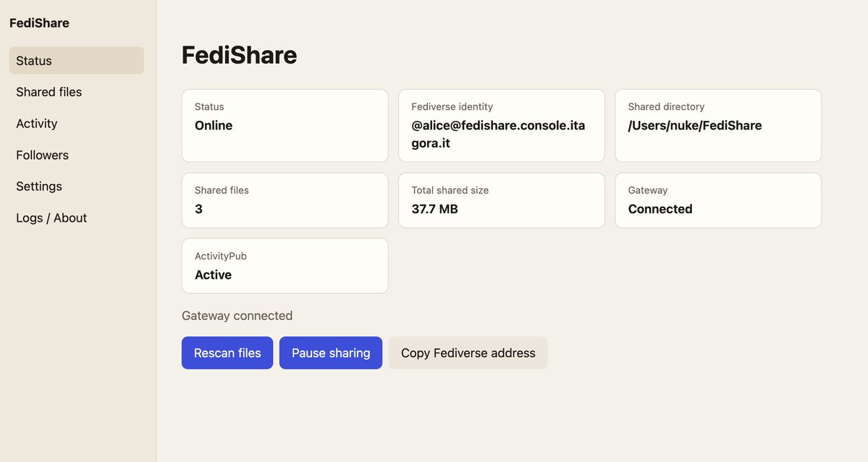
Task: Select the Online status value
Action: pyautogui.click(x=214, y=125)
